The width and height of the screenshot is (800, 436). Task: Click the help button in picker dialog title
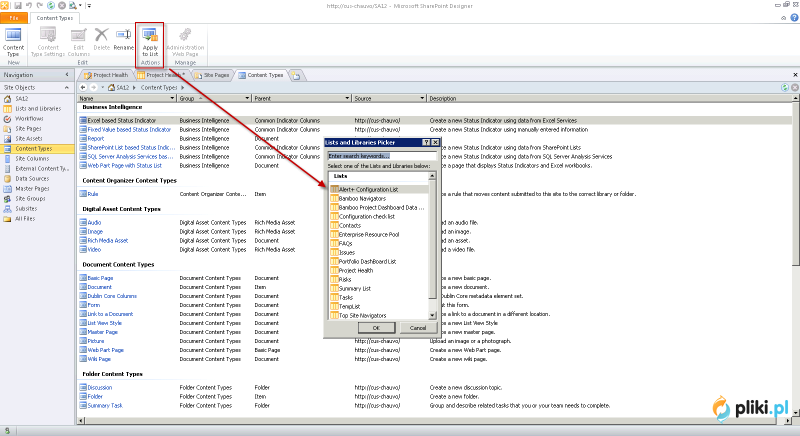click(426, 142)
